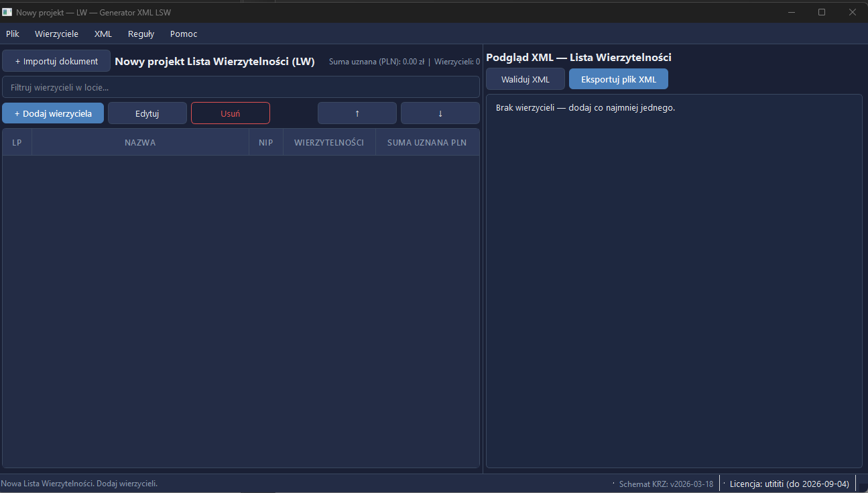Screen dimensions: 868x493
Task: Sort by the LP column header
Action: pos(17,143)
